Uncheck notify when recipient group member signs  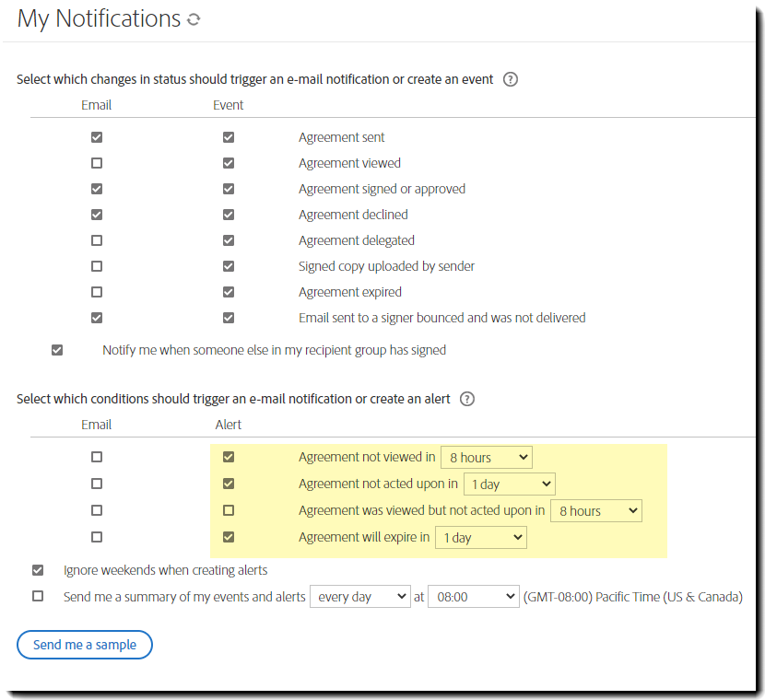point(56,350)
